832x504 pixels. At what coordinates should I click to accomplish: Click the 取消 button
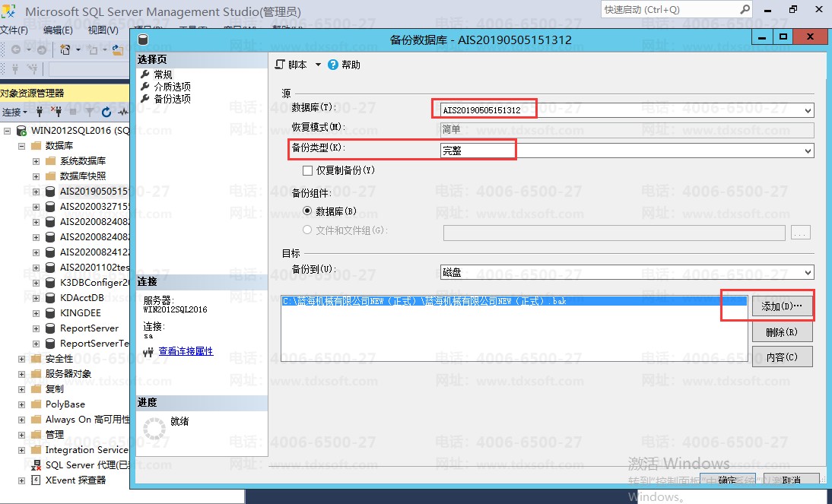pyautogui.click(x=791, y=480)
